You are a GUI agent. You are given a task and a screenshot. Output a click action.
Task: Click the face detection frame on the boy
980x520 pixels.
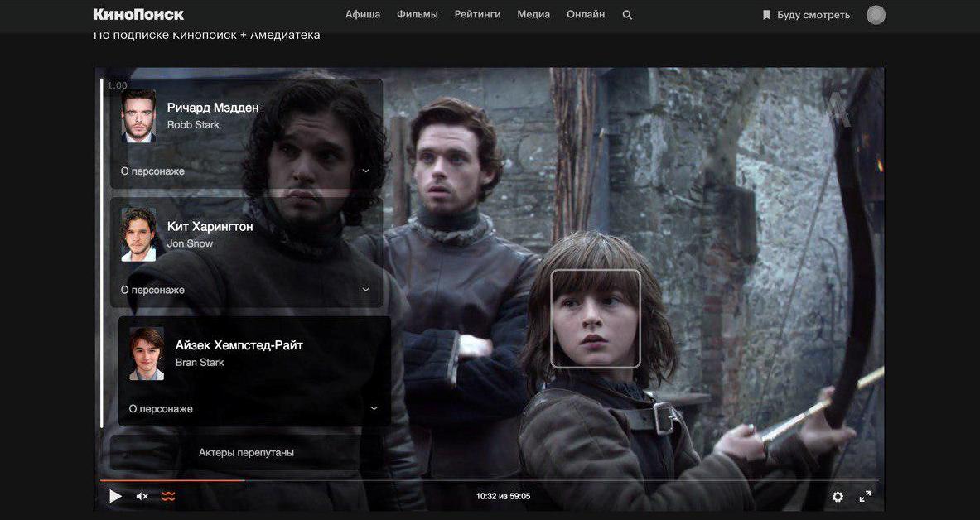596,319
